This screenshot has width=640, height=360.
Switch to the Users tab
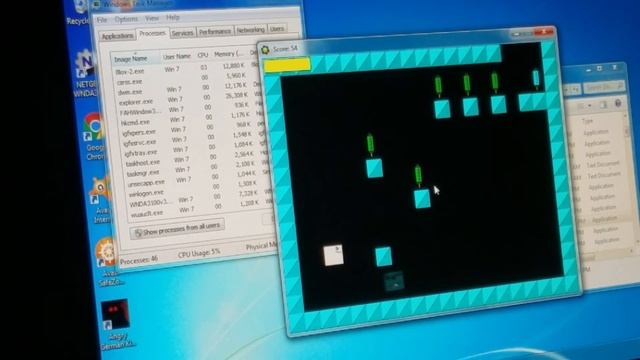click(x=277, y=29)
